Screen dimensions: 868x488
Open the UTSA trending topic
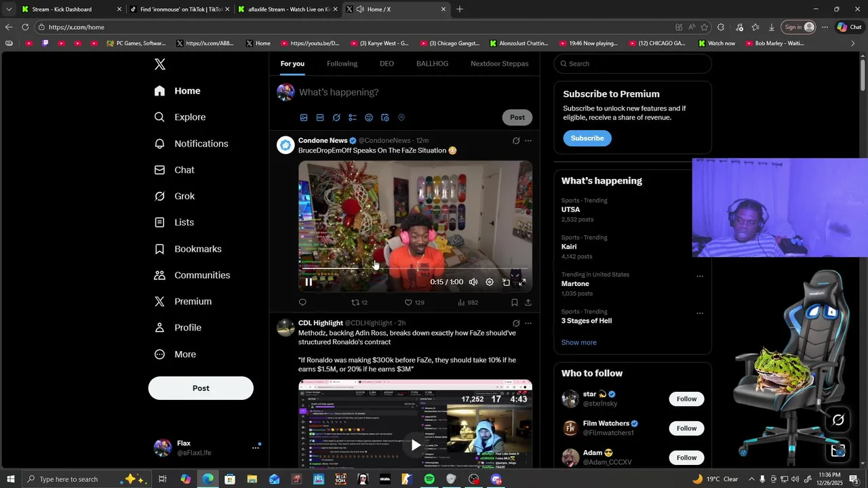tap(571, 209)
